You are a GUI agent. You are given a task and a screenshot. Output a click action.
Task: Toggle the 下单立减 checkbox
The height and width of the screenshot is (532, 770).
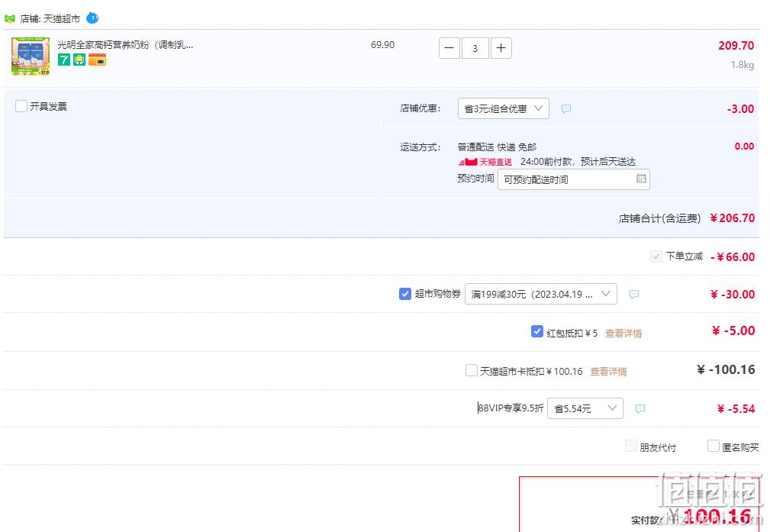click(656, 256)
